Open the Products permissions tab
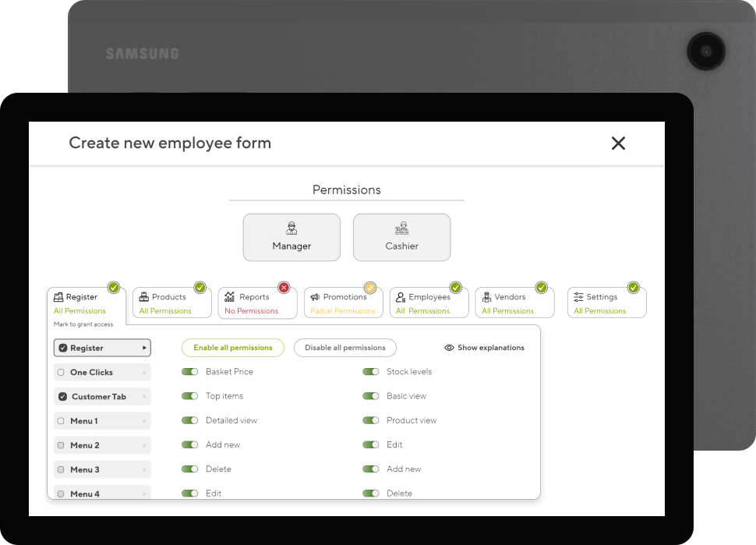The image size is (756, 545). pyautogui.click(x=172, y=303)
